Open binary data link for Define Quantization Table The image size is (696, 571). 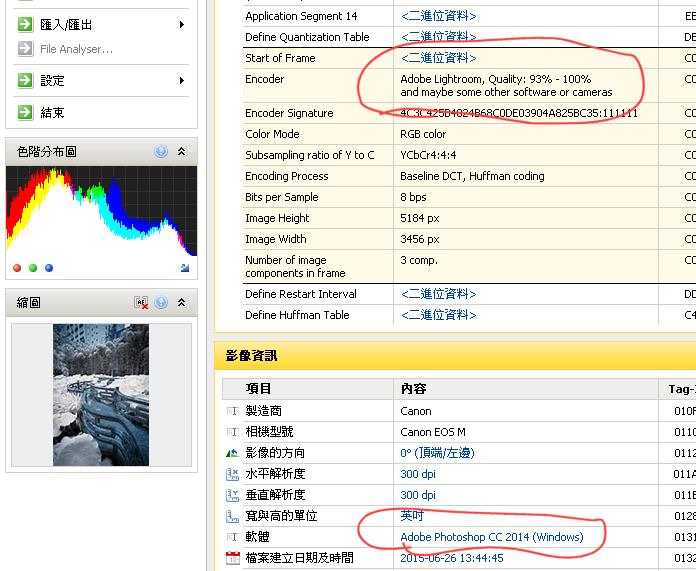[x=438, y=37]
